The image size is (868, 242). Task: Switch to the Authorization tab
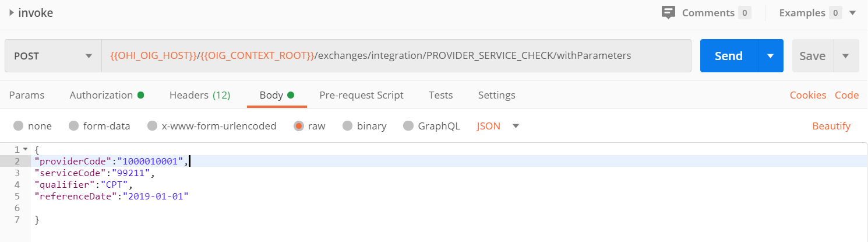coord(107,95)
